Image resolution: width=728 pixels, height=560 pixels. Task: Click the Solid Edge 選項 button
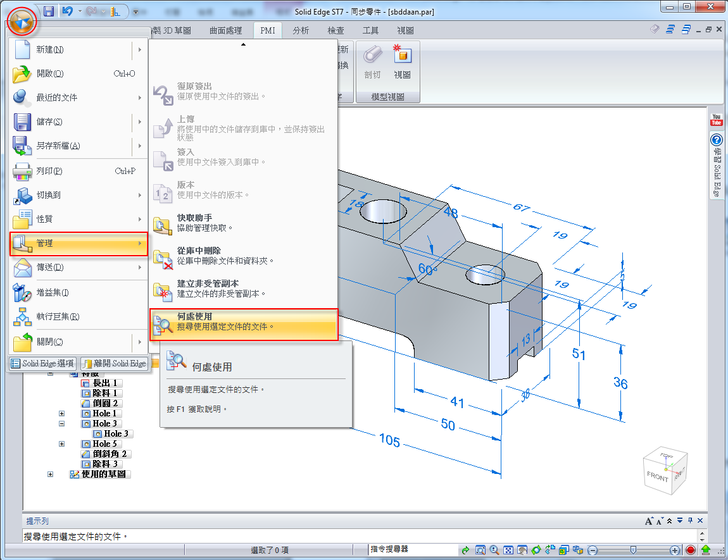(x=42, y=363)
